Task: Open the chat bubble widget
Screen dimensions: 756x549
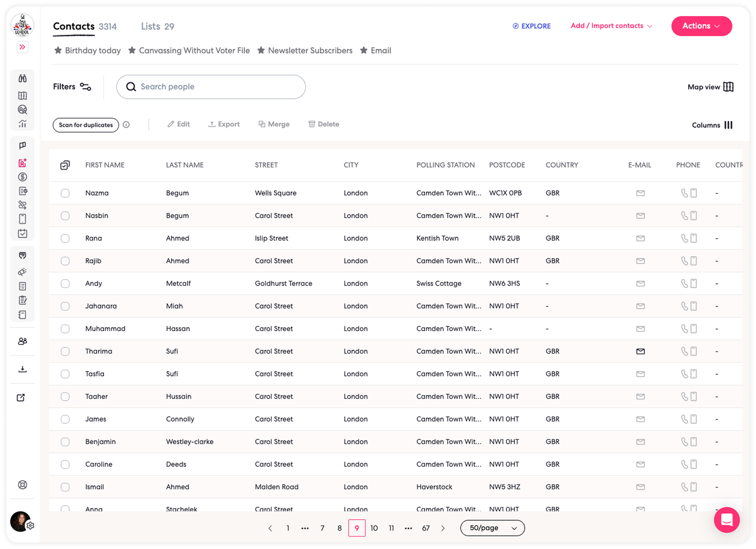Action: point(726,520)
